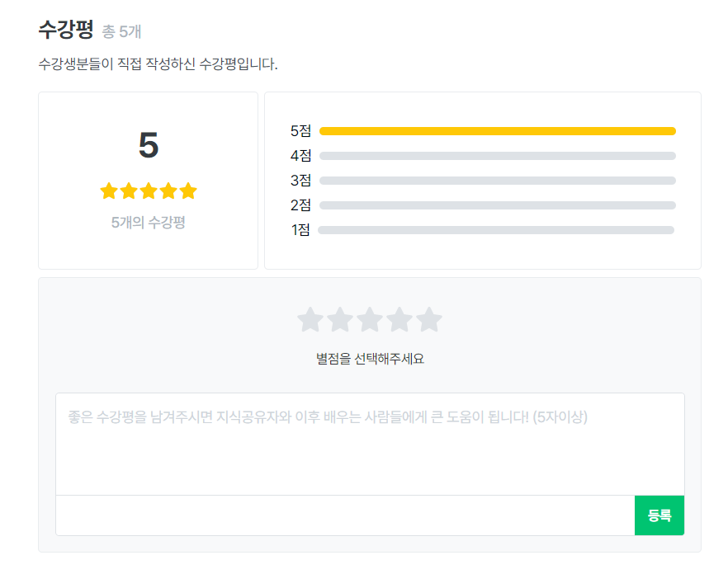Click the gray 1점 rating bar

tap(496, 230)
